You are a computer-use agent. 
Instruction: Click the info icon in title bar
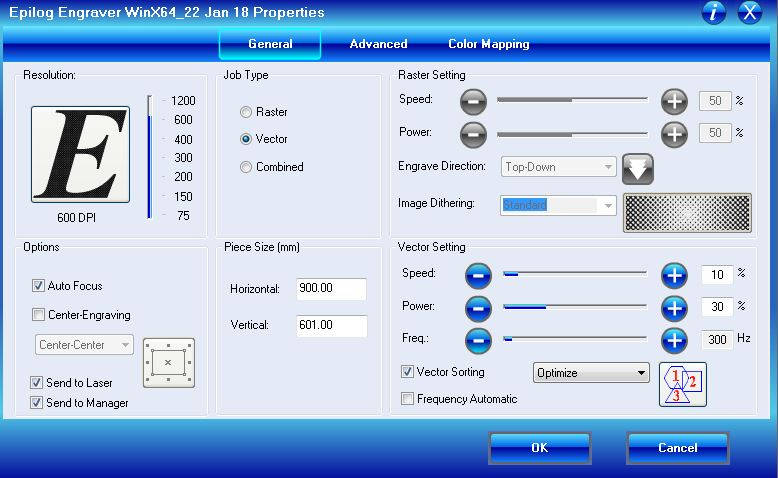coord(713,12)
